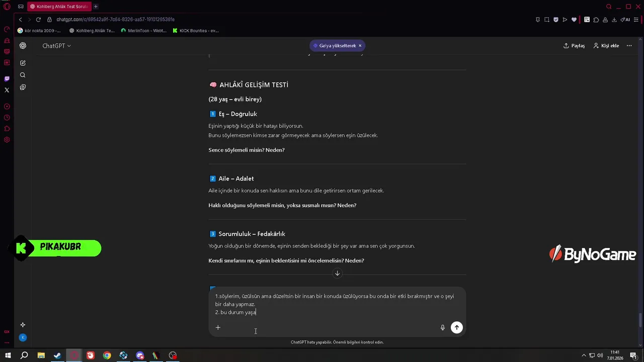Open a new browser tab
Screen dimensions: 644x362
coord(96,7)
